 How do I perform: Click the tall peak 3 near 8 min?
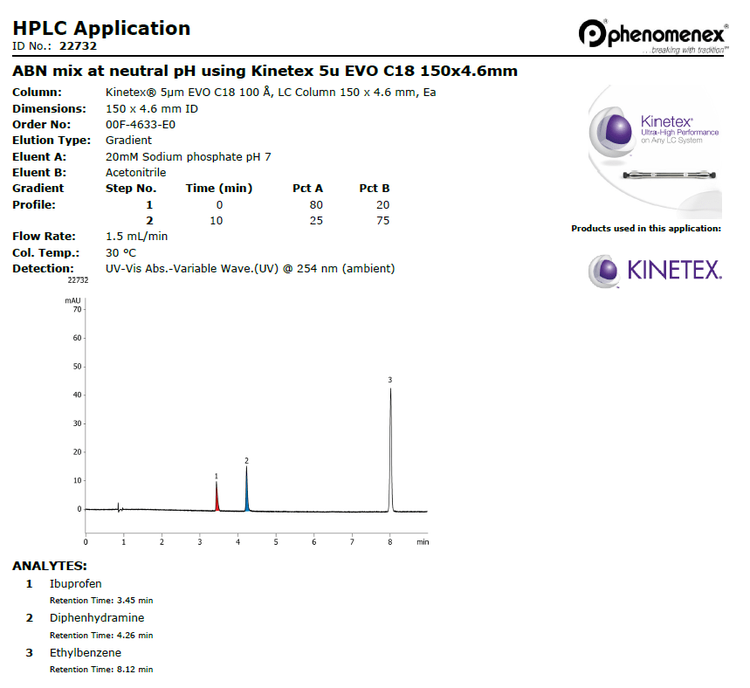(391, 450)
